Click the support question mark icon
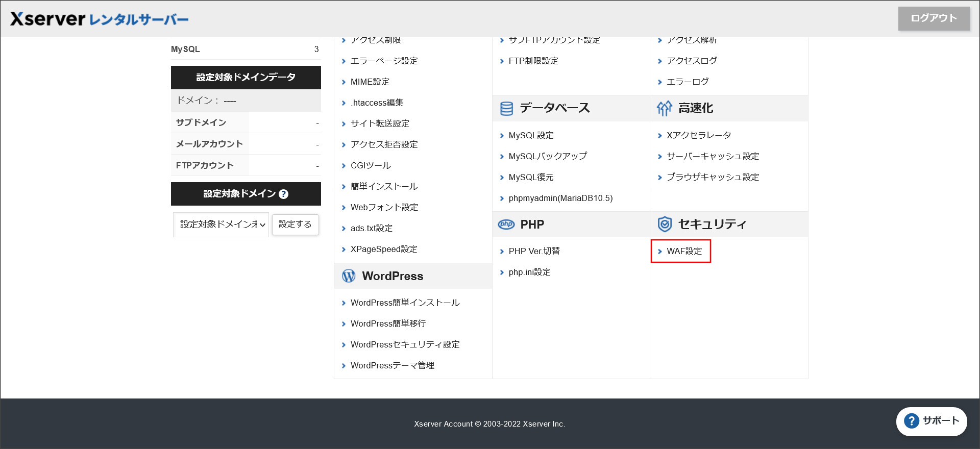The width and height of the screenshot is (980, 449). coord(911,421)
